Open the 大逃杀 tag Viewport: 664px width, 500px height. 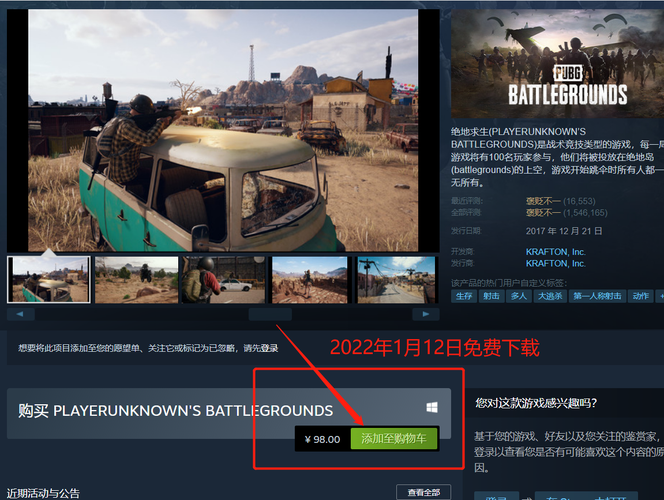click(550, 296)
